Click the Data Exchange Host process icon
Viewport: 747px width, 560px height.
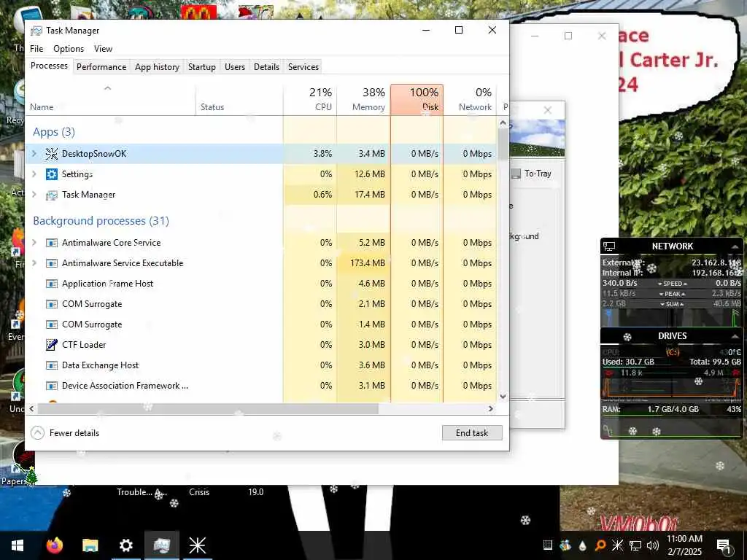click(52, 365)
